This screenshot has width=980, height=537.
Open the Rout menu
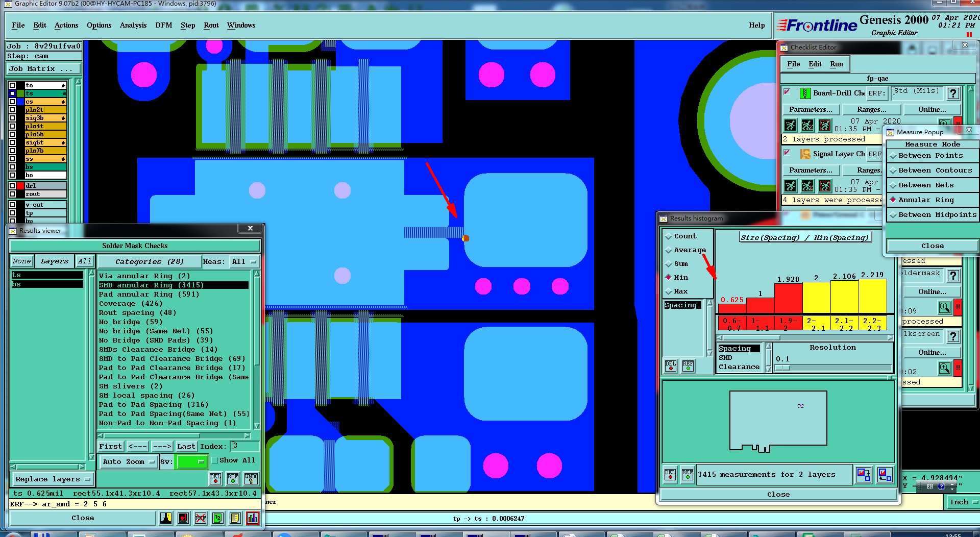211,26
